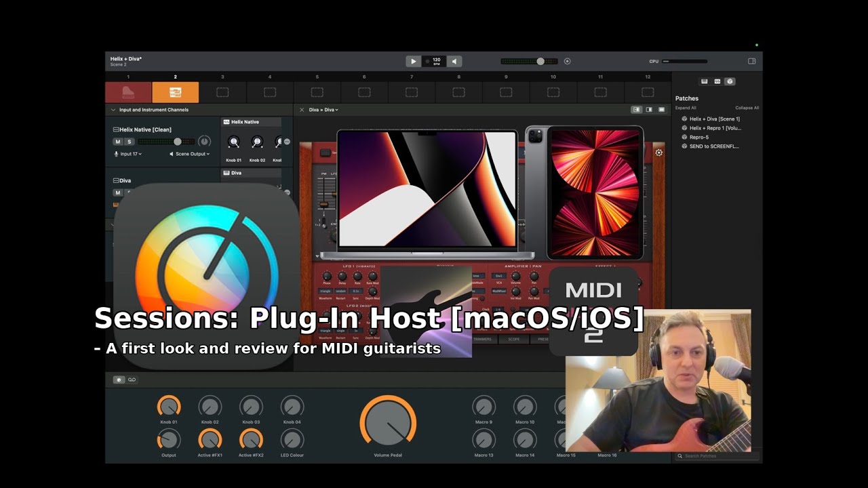Show the patches cube view icon
The image size is (868, 488).
coord(730,81)
